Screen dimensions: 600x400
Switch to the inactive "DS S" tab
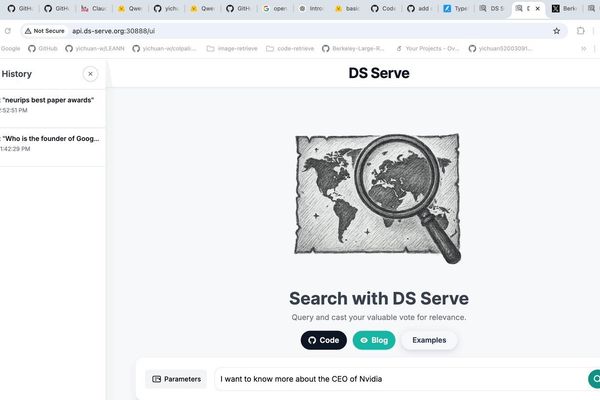pyautogui.click(x=492, y=8)
